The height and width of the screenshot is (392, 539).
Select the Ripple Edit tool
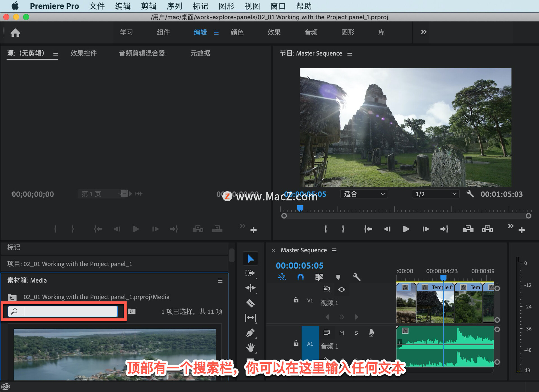click(250, 288)
